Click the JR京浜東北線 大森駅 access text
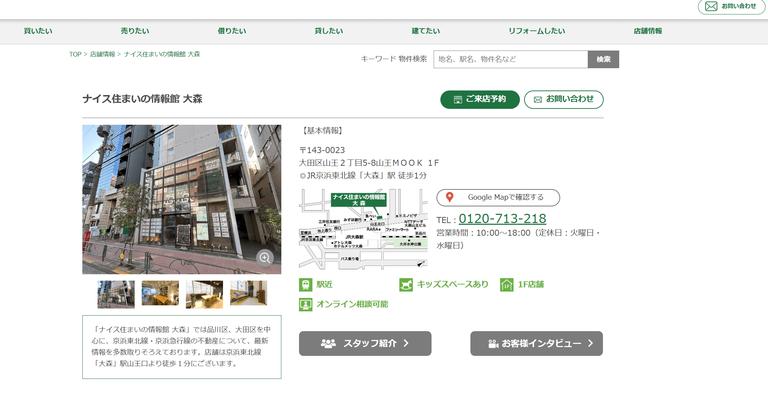 363,175
